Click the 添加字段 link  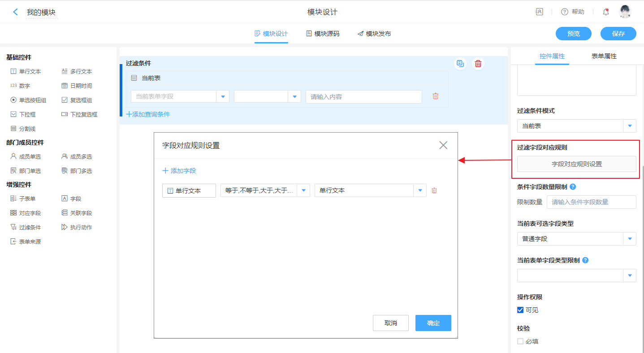point(179,171)
